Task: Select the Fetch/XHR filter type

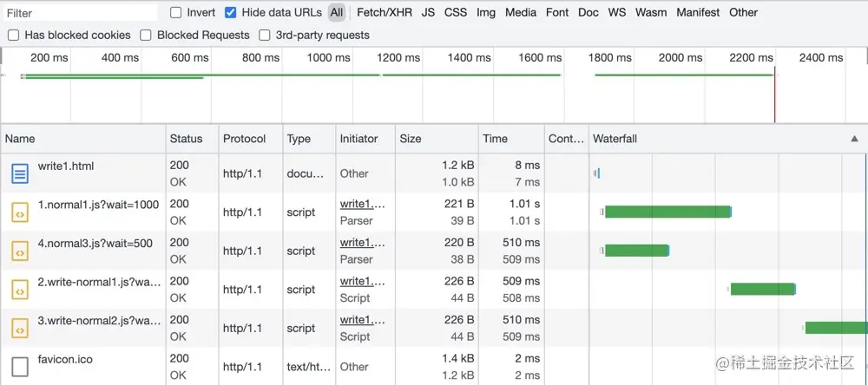Action: 384,13
